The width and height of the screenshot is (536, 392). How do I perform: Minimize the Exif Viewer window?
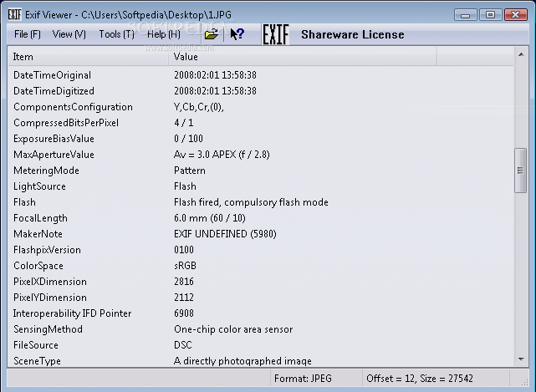tap(465, 15)
